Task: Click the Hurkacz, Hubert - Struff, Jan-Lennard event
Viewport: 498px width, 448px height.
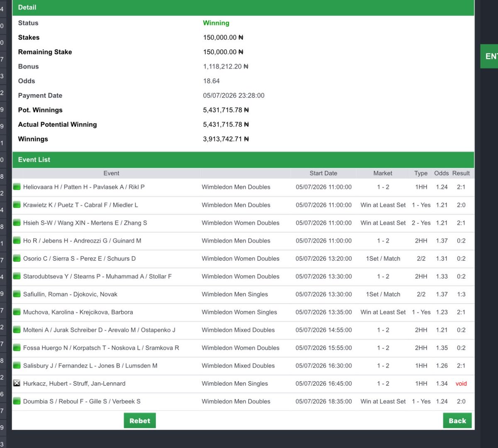Action: 74,383
